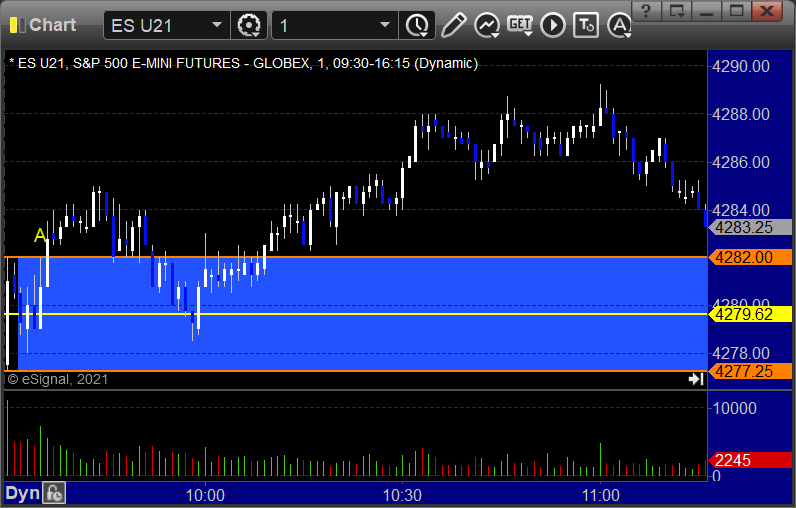Select the orange 4277.25 price marker
The width and height of the screenshot is (796, 508).
point(751,371)
